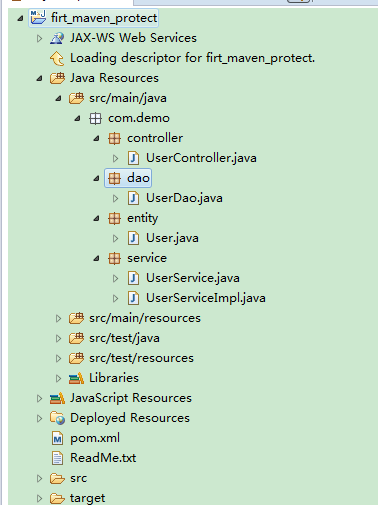Image resolution: width=378 pixels, height=505 pixels.
Task: Click the Maven icon beside pom.xml
Action: (57, 438)
